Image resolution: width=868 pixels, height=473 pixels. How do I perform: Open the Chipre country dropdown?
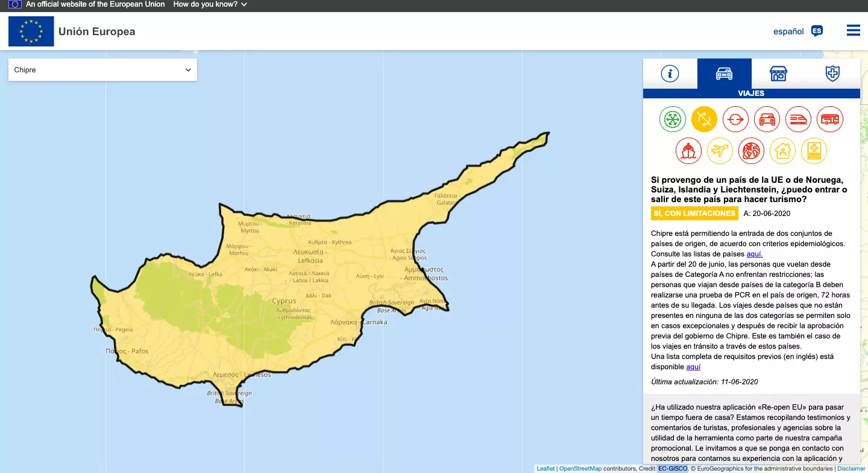point(102,70)
